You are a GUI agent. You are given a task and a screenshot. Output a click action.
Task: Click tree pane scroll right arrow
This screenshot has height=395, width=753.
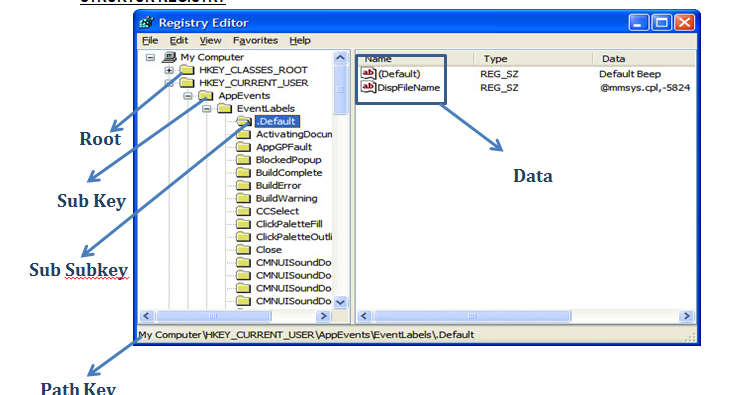tap(323, 316)
